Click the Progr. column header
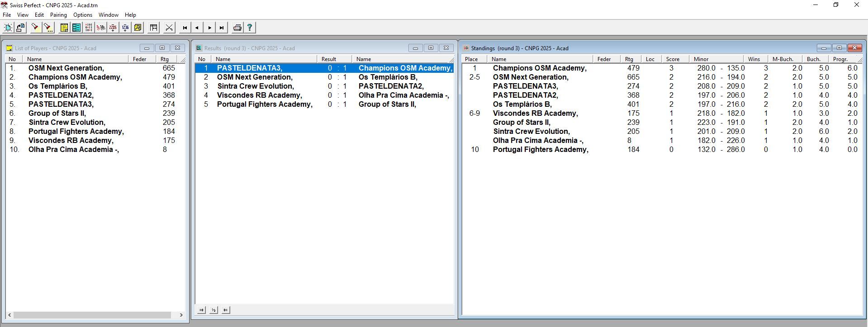The image size is (868, 327). coord(843,59)
